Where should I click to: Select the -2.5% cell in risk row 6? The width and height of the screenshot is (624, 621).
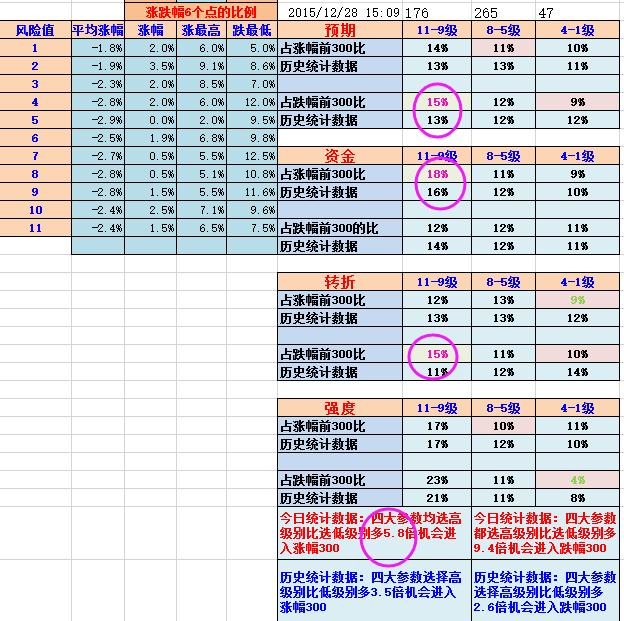(x=98, y=138)
